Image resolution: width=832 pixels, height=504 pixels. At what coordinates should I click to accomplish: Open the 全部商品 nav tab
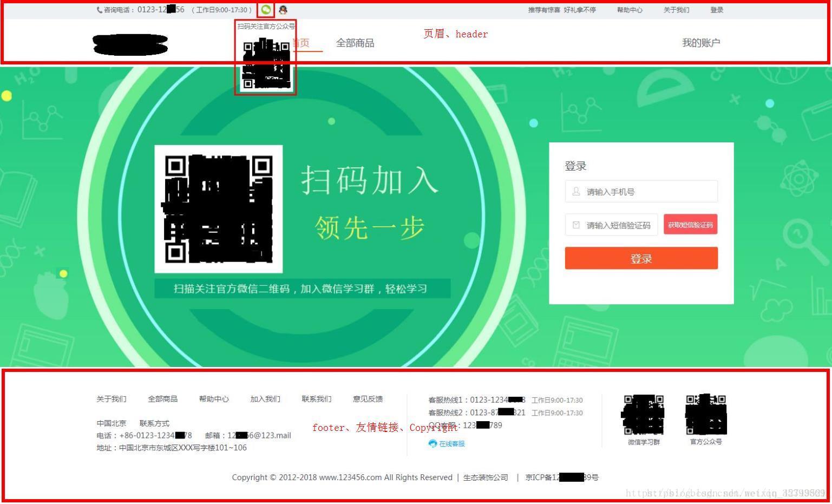pos(355,43)
